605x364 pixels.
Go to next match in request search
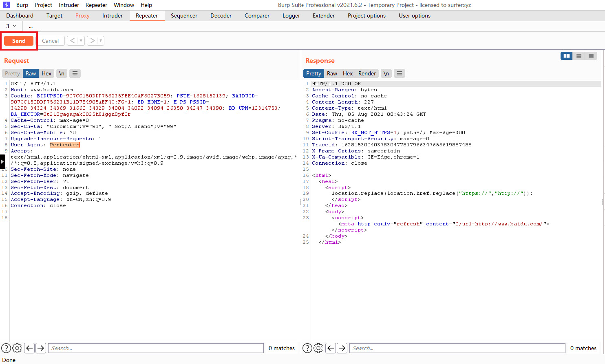pos(41,348)
